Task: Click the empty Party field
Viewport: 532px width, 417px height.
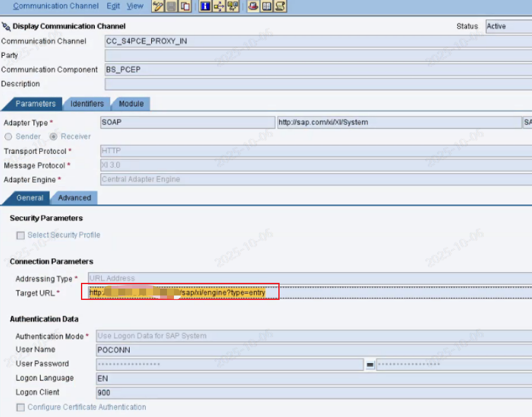Action: tap(318, 56)
